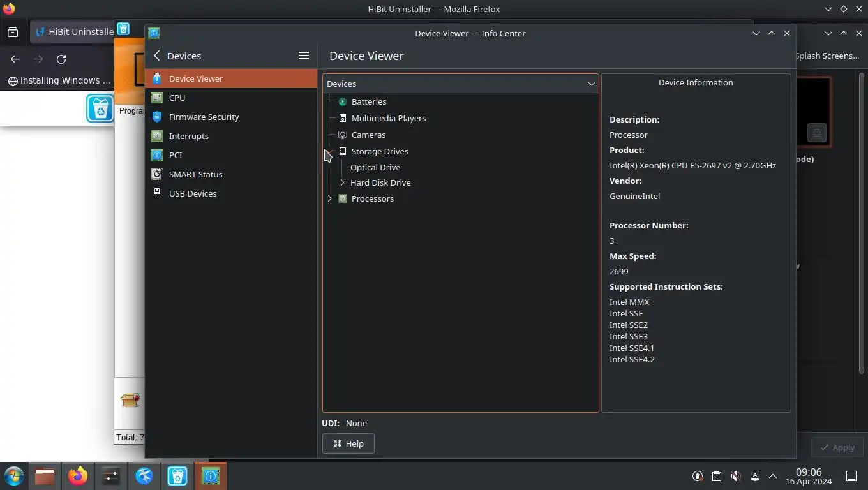Open the blue globe browser in taskbar

coord(144,476)
